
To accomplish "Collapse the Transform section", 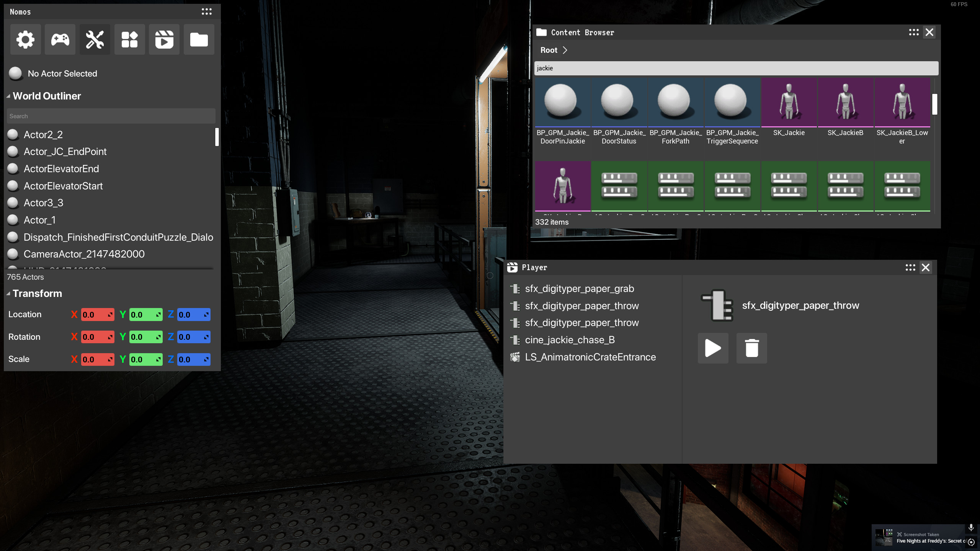I will coord(8,293).
